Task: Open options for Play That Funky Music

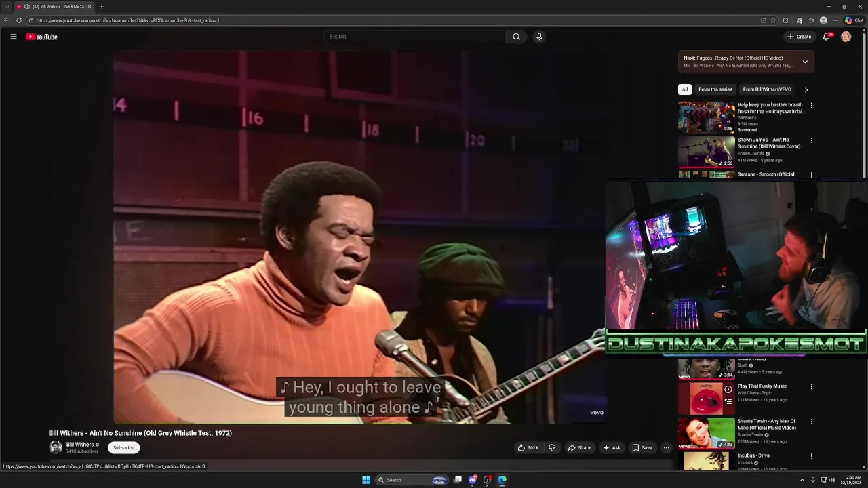Action: tap(811, 387)
